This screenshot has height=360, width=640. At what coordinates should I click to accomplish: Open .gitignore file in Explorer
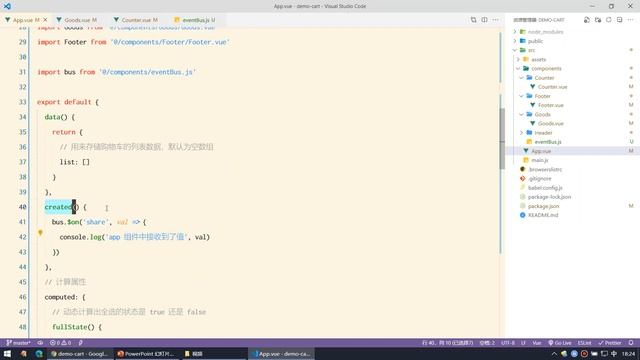[x=540, y=179]
